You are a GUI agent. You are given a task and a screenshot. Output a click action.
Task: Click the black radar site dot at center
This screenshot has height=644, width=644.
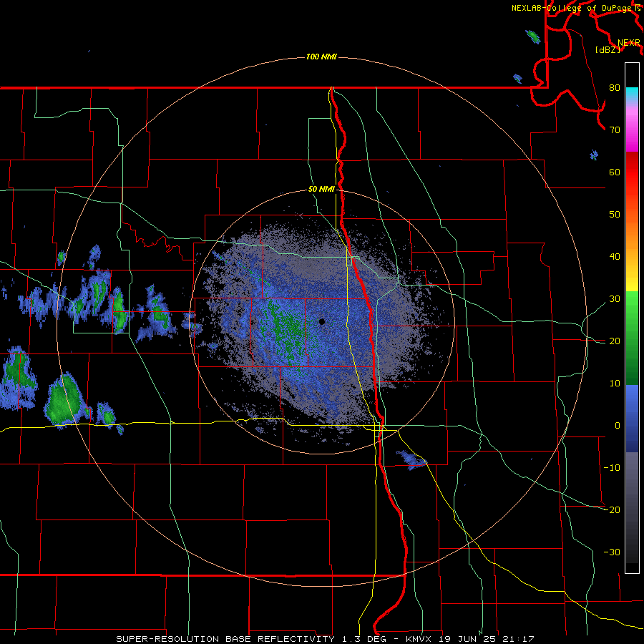tap(322, 321)
